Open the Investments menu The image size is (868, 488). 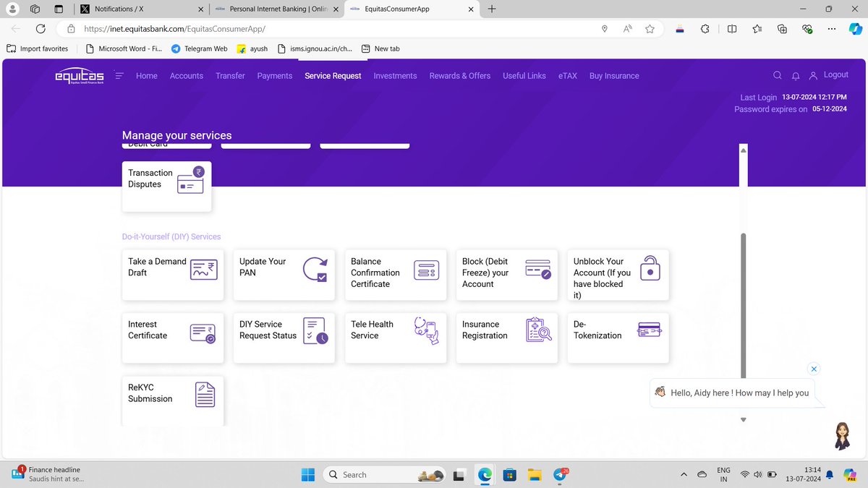[x=395, y=75]
